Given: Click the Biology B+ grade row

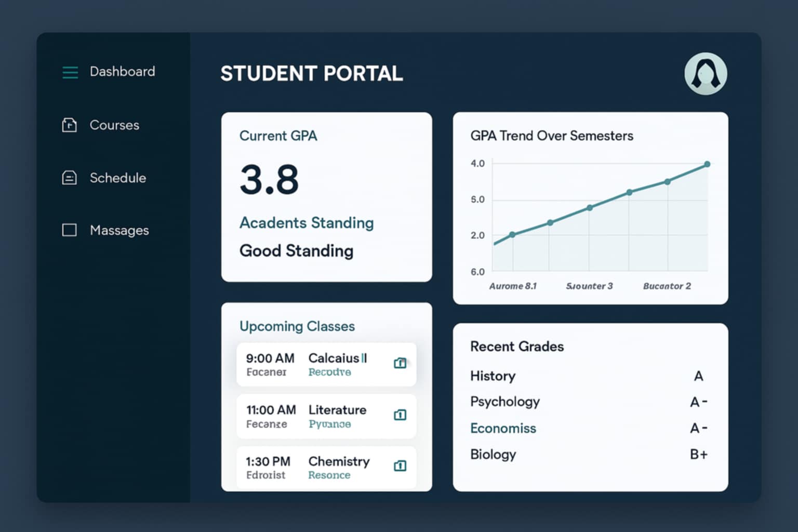Looking at the screenshot, I should coord(493,454).
